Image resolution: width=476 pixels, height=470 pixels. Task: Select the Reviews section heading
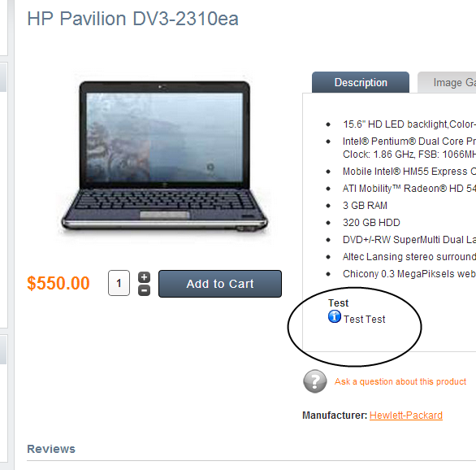point(51,449)
